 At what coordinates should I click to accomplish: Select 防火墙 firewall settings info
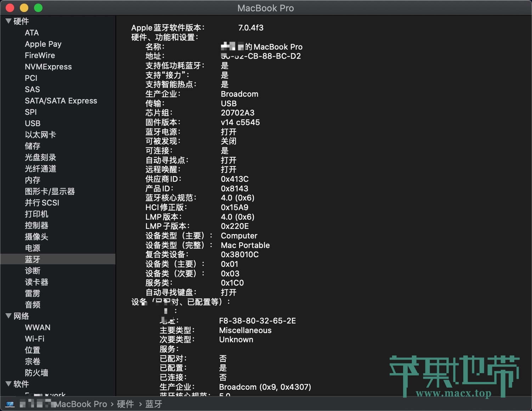click(x=36, y=372)
